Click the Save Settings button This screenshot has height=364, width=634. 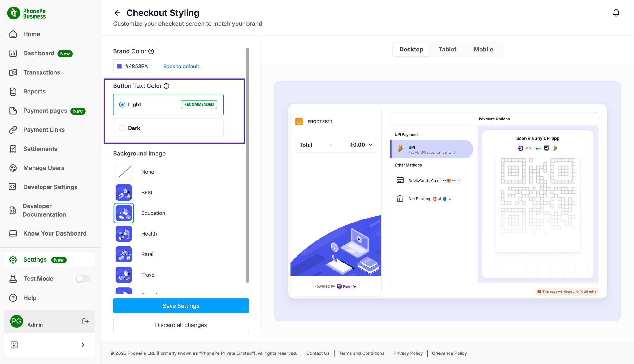pos(181,306)
